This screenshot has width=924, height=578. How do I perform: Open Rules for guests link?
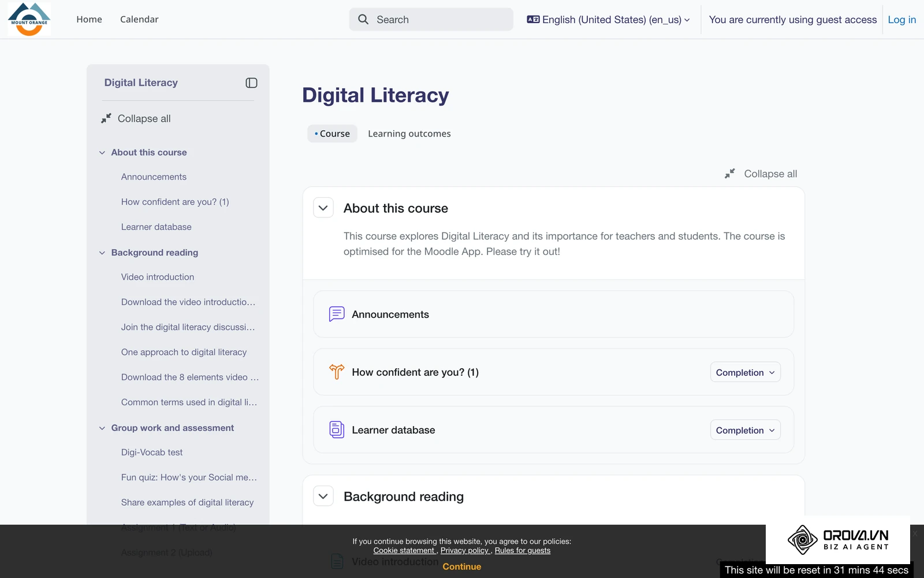pos(523,550)
